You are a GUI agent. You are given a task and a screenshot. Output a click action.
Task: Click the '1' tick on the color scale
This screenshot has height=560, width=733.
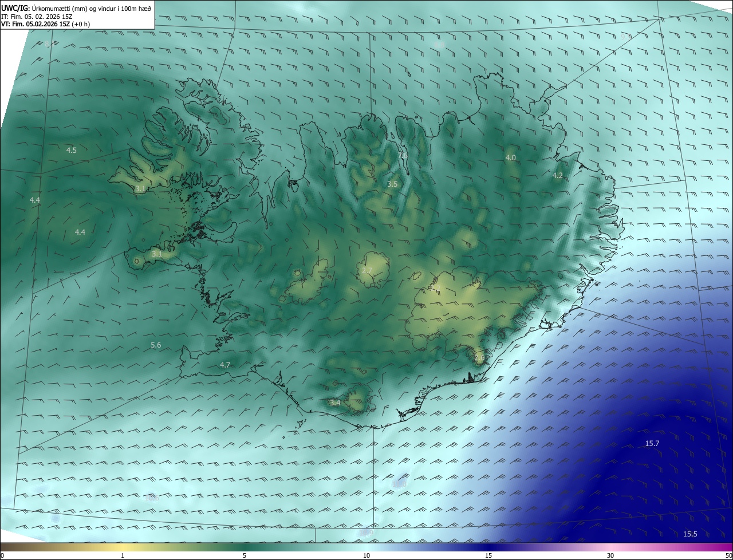click(x=123, y=555)
